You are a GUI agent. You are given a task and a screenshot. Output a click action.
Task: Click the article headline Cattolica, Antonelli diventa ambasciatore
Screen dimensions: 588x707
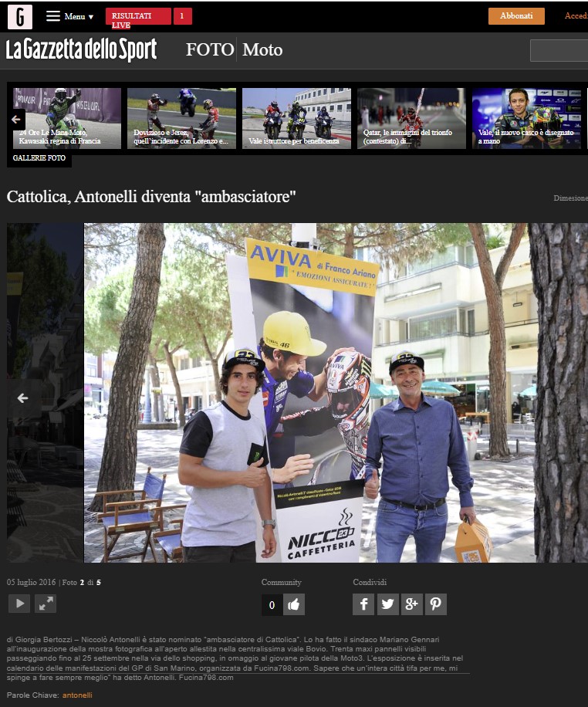pos(151,197)
